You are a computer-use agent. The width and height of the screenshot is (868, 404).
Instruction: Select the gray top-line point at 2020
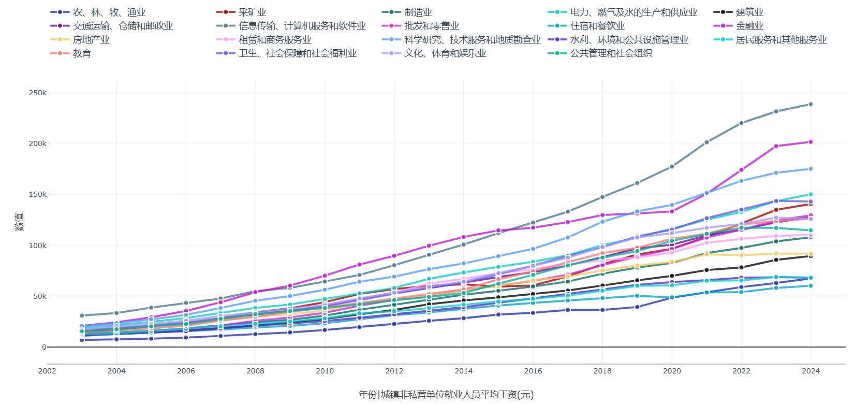pyautogui.click(x=672, y=167)
